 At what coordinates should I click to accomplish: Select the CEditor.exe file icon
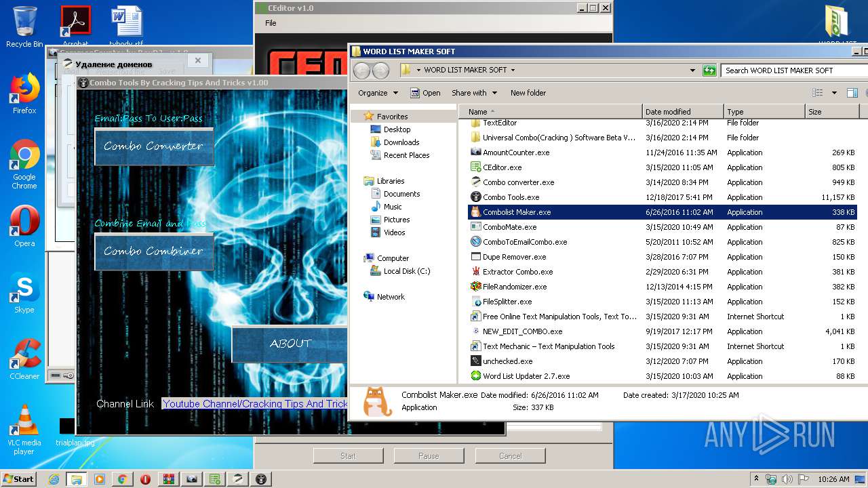click(475, 167)
